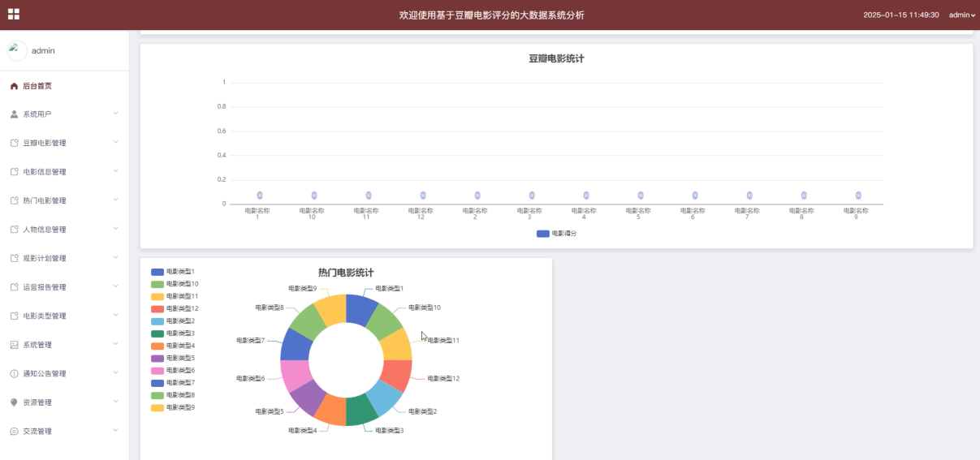Click the info icon beside 通知公告管理

click(14, 374)
